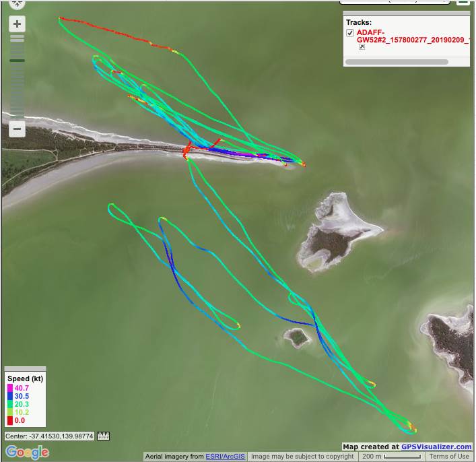Toggle the ADAFF-GW52#2 track checkbox
476x462 pixels.
pos(350,33)
